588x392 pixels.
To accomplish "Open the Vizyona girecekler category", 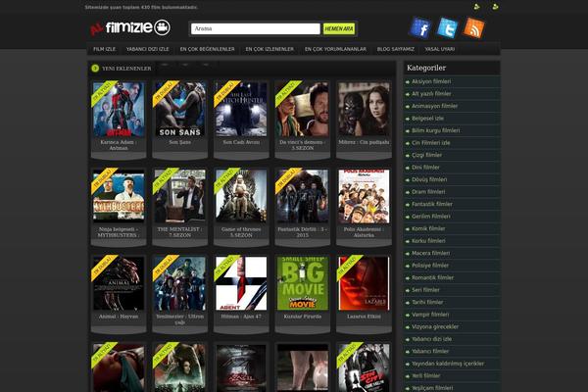I will pos(435,326).
